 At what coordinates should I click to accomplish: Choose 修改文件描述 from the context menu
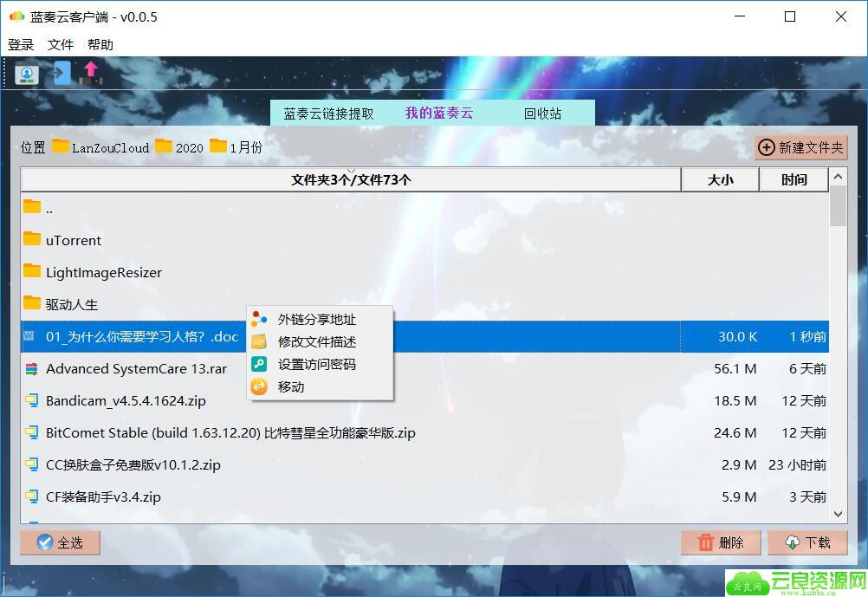(x=321, y=341)
